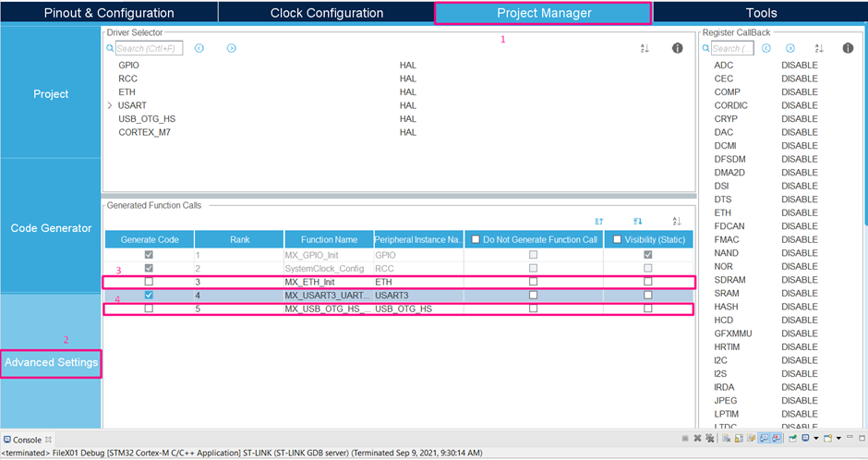Screen dimensions: 868x460
Task: Uncheck Generate Code for MX_USART3_UART row
Action: point(149,295)
